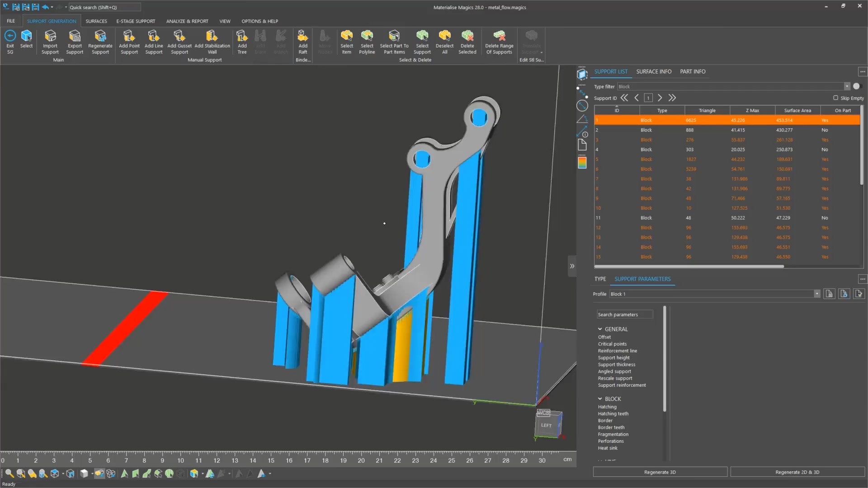Open the Type filter dropdown
Screen dimensions: 868x488
coord(846,86)
